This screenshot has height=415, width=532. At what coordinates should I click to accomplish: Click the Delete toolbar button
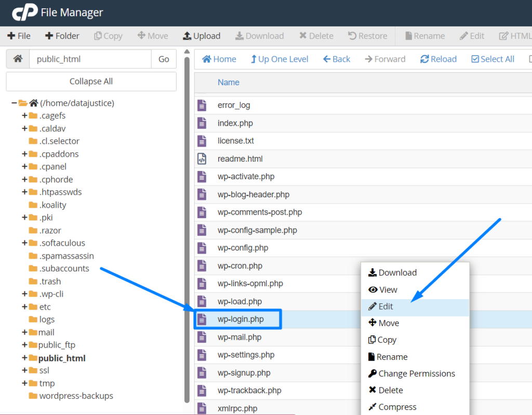point(316,36)
